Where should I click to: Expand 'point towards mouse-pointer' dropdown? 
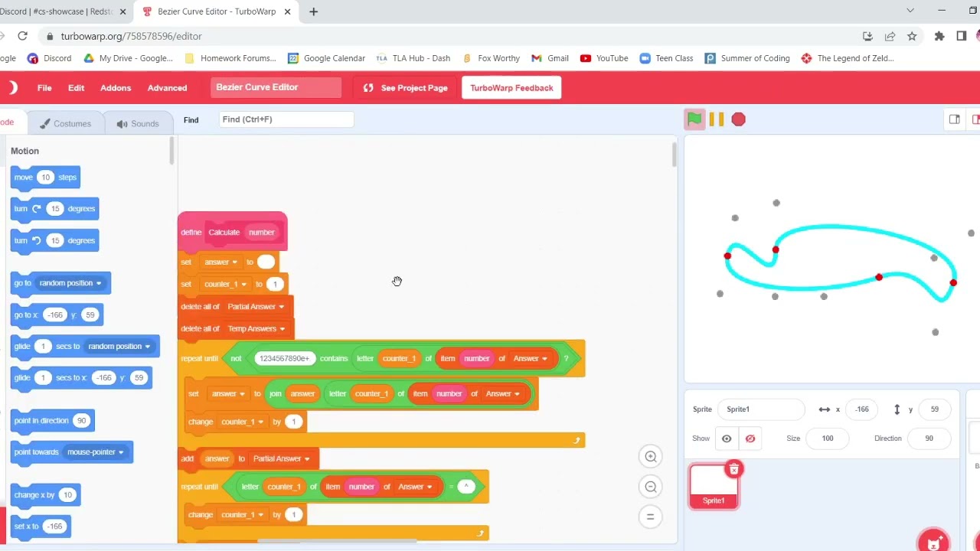pos(121,452)
